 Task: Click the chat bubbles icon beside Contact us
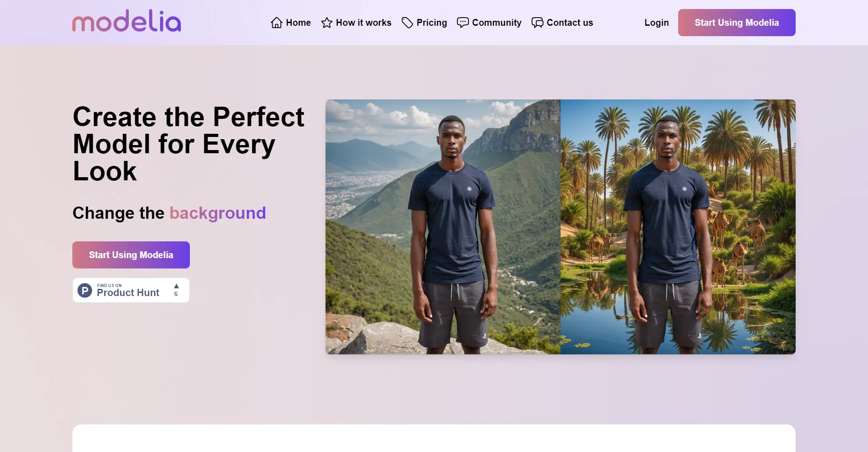[538, 23]
